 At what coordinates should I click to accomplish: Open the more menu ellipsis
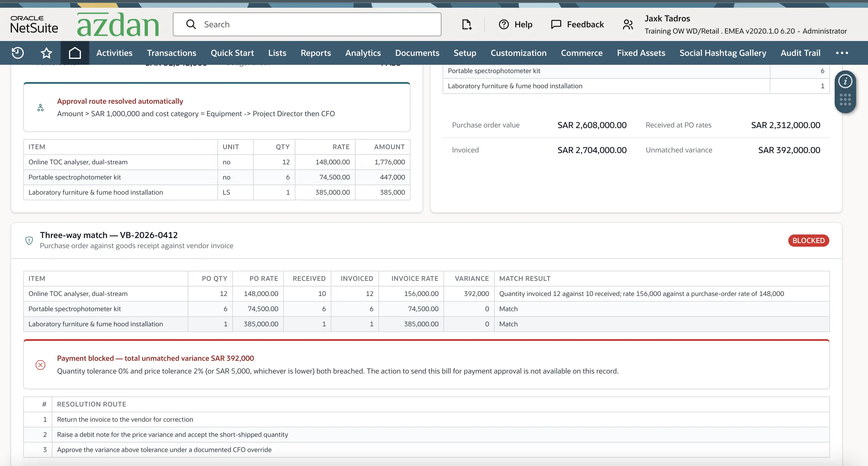842,53
